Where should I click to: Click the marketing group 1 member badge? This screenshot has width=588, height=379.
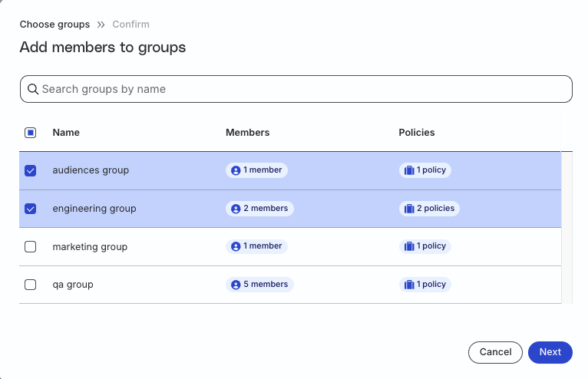point(256,246)
